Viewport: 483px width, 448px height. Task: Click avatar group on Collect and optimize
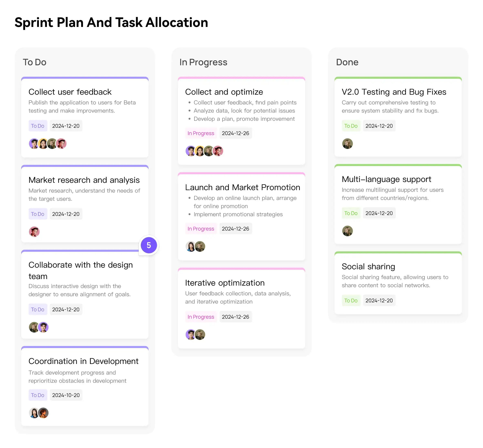(x=204, y=151)
